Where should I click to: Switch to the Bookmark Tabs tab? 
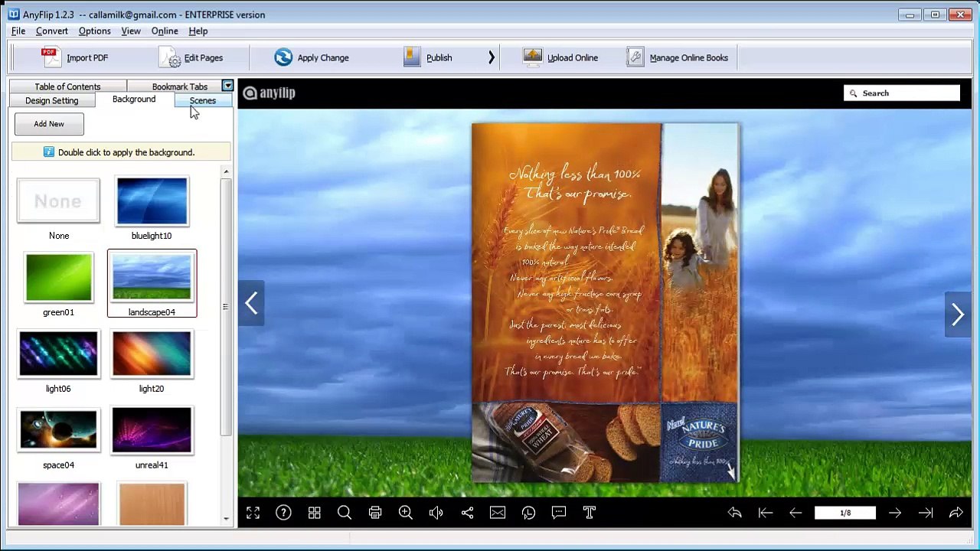click(179, 86)
